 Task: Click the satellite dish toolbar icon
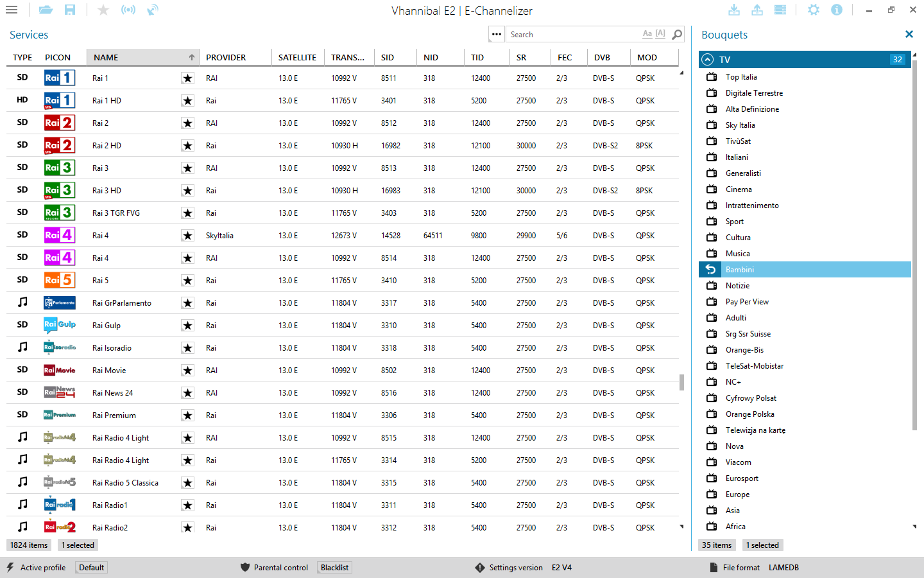(x=153, y=10)
